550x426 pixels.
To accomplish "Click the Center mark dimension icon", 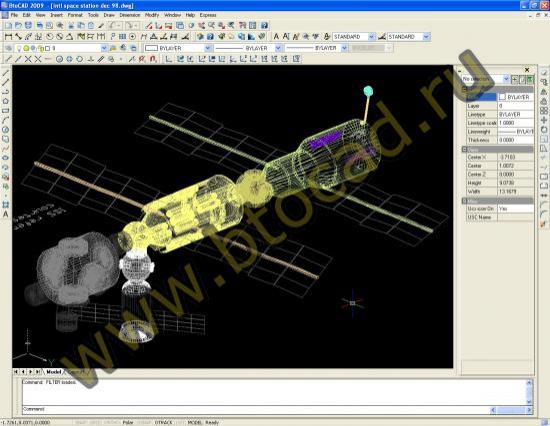I will 133,36.
